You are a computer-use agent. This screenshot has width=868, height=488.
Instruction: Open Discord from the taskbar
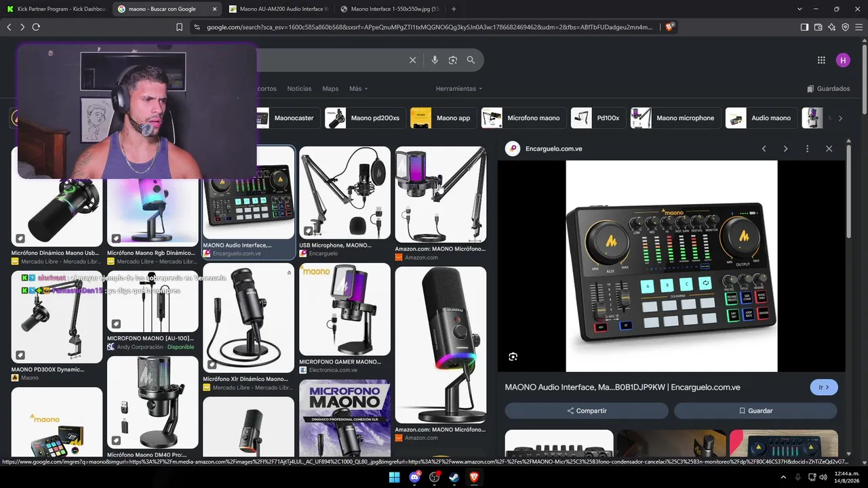[414, 477]
